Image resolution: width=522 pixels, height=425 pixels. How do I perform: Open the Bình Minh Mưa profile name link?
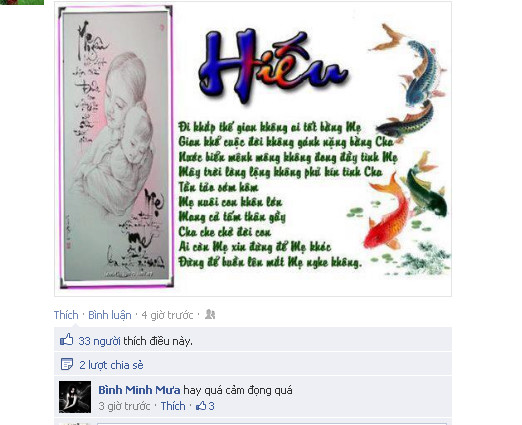(x=139, y=390)
